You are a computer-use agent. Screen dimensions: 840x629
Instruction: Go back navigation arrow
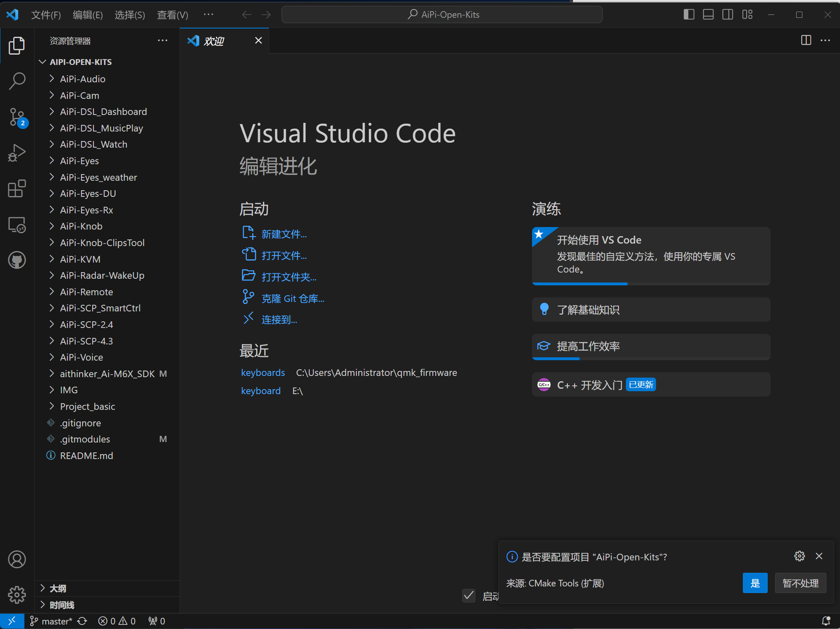[x=247, y=14]
